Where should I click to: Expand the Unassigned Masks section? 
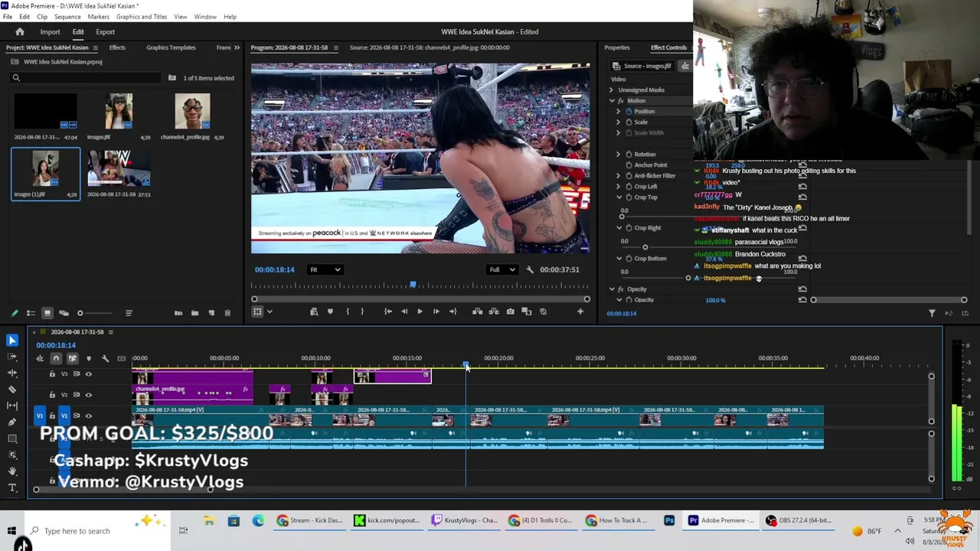coord(611,90)
